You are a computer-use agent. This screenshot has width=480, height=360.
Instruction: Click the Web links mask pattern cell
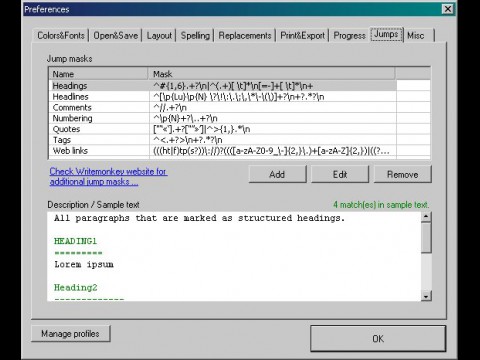point(273,151)
